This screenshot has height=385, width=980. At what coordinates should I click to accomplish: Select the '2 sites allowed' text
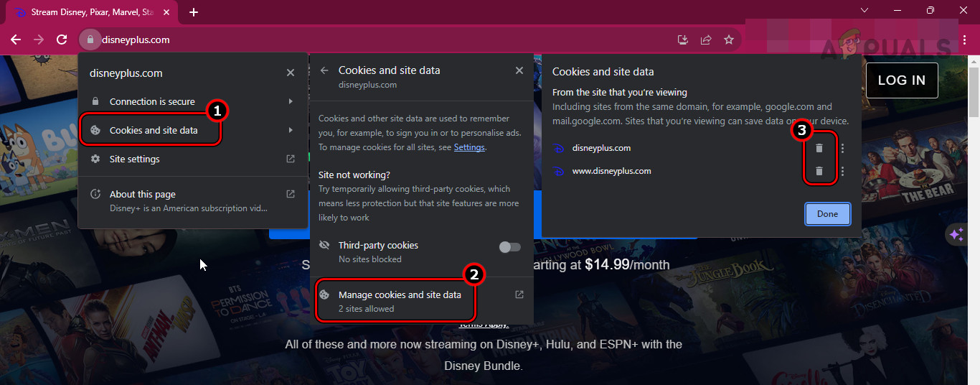(x=366, y=309)
